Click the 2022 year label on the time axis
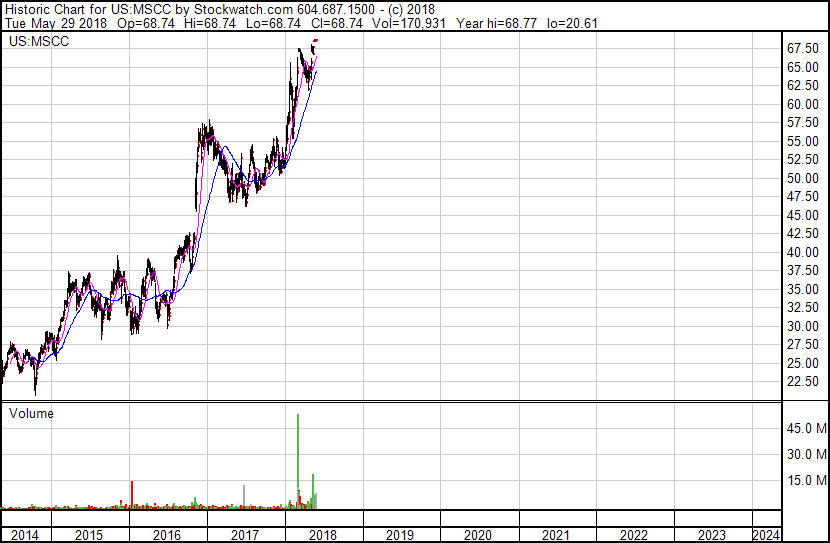Image resolution: width=830 pixels, height=543 pixels. point(634,535)
